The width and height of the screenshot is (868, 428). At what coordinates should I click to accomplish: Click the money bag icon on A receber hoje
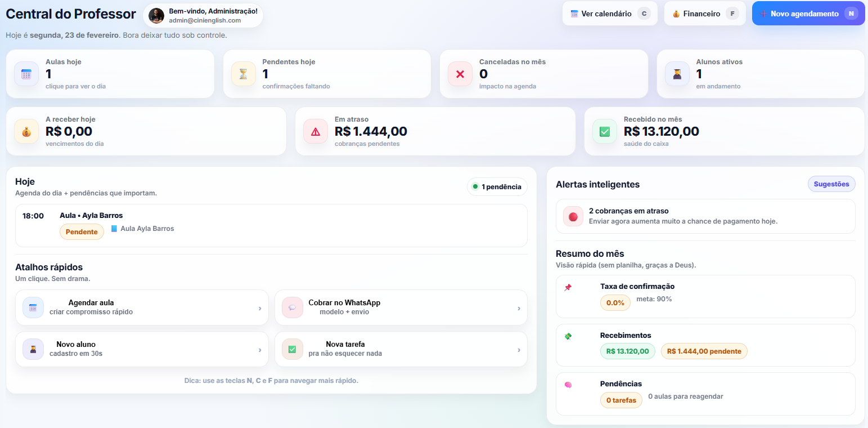point(26,131)
